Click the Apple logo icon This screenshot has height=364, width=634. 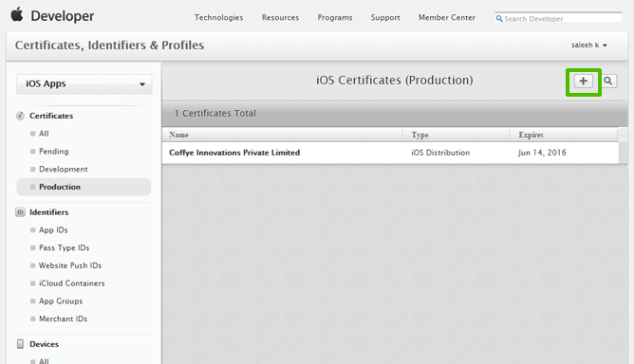(17, 14)
